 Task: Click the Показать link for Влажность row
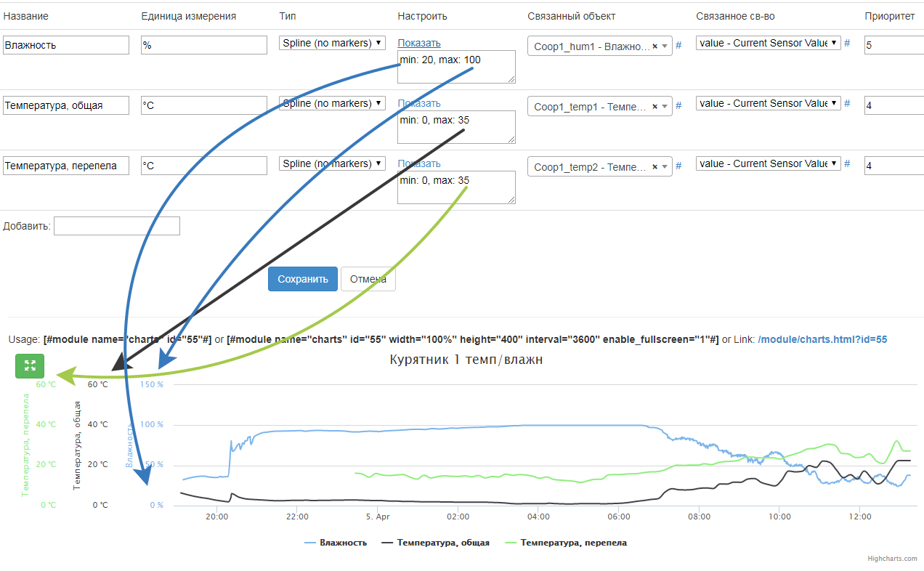419,43
